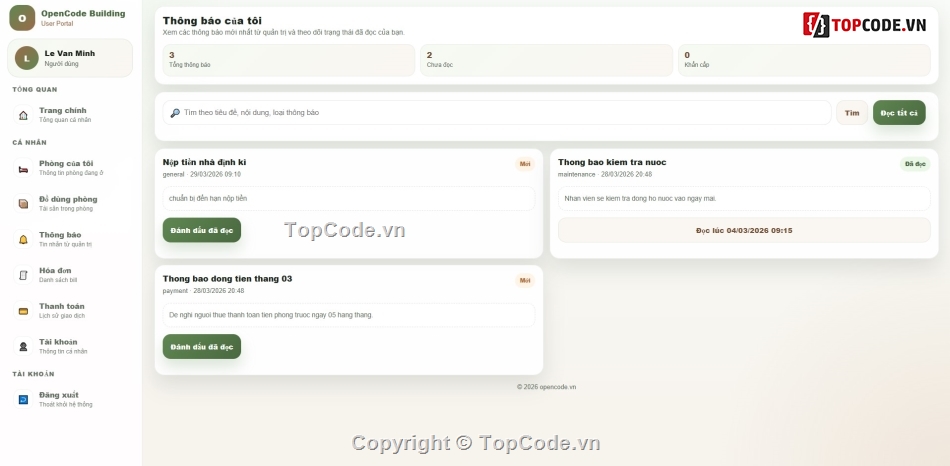This screenshot has height=466, width=950.
Task: Click the Le Van Minh user card
Action: (70, 58)
